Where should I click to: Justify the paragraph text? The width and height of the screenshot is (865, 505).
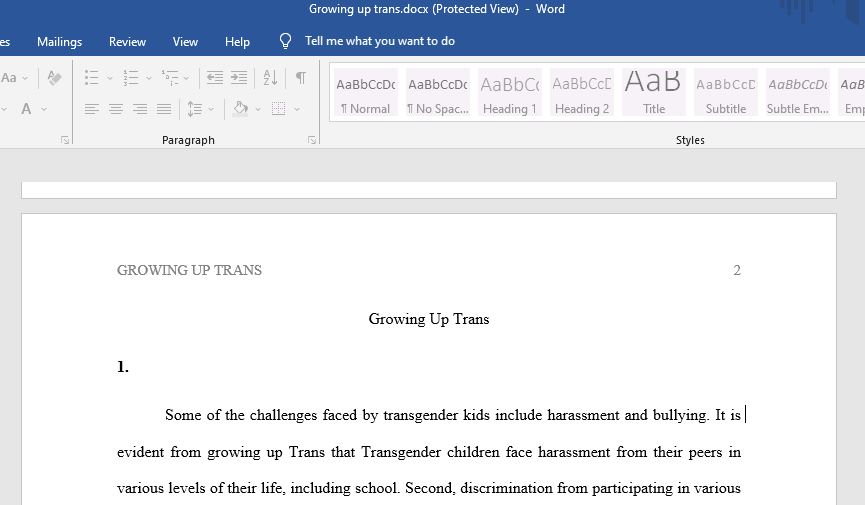tap(164, 109)
